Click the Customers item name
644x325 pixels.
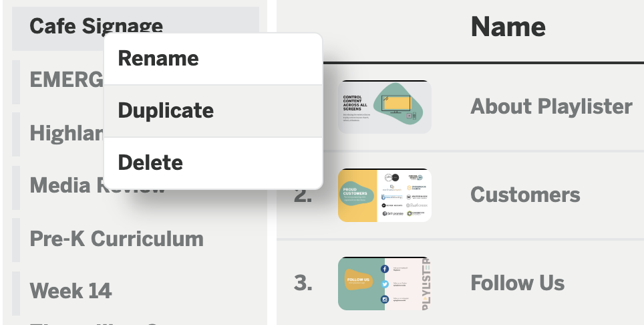[525, 195]
